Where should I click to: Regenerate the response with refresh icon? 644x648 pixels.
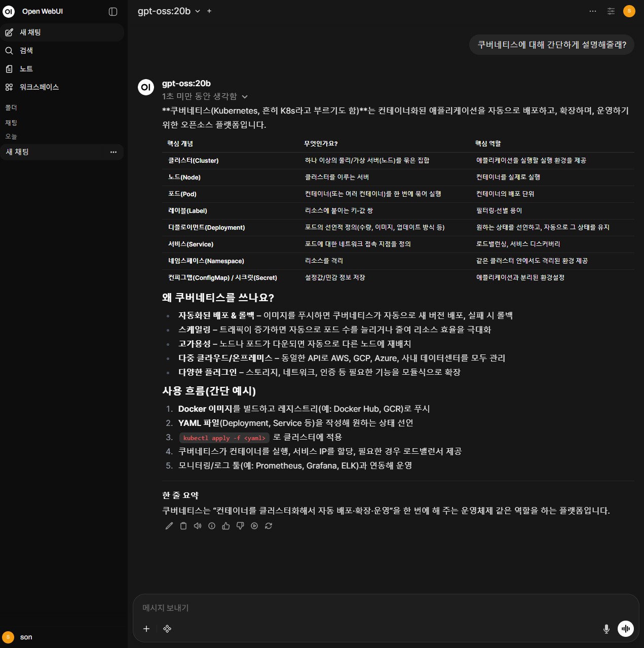tap(269, 526)
